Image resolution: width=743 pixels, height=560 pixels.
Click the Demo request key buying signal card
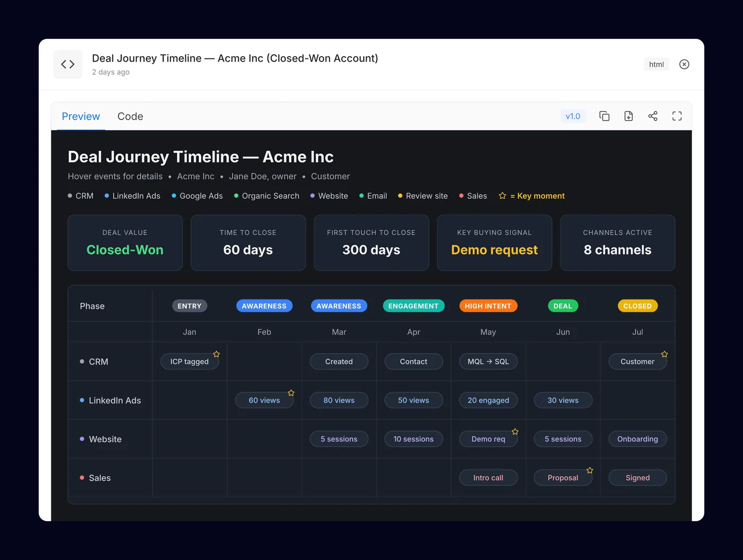(495, 243)
